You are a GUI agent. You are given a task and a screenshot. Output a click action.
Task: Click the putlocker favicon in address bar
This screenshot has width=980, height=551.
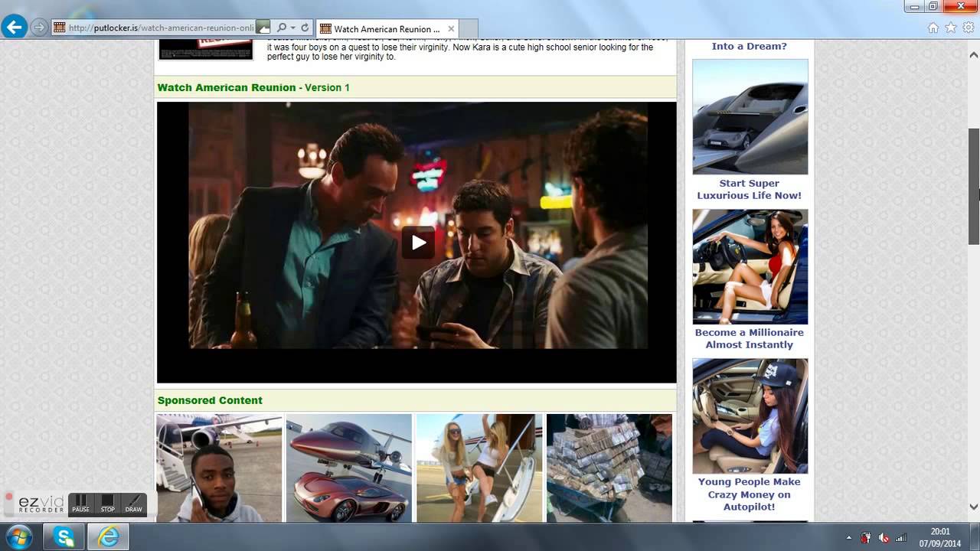60,28
